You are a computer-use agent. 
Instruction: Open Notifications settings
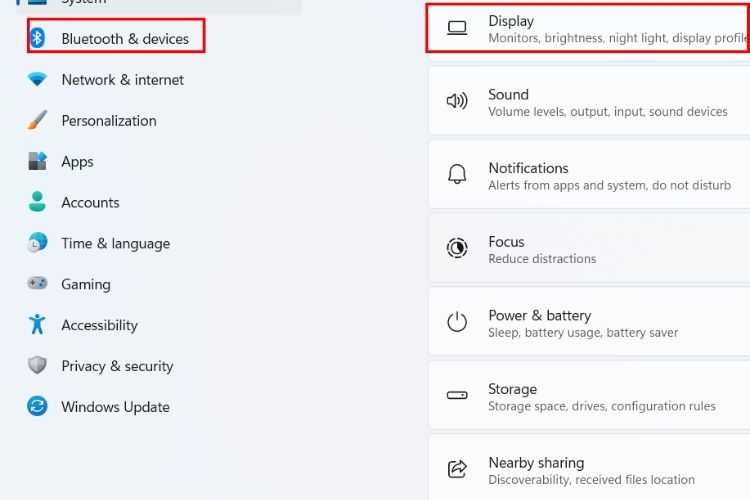pyautogui.click(x=588, y=176)
